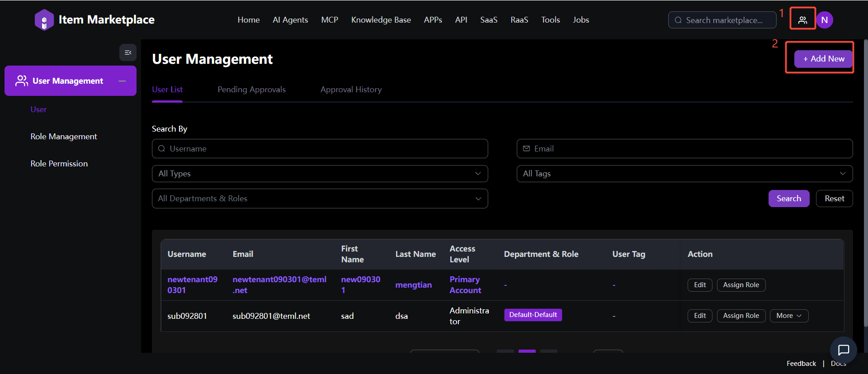Expand All Departments & Roles dropdown
Viewport: 868px width, 374px height.
[320, 199]
